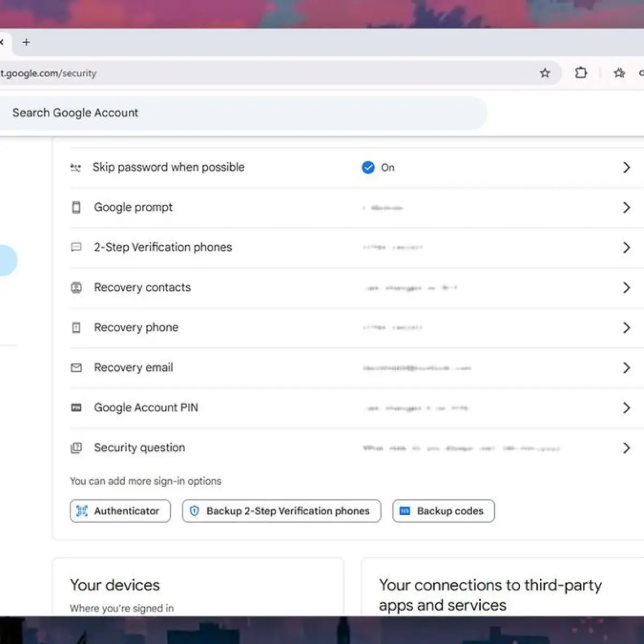Viewport: 644px width, 644px height.
Task: Expand the Skip password when possible chevron
Action: 626,167
